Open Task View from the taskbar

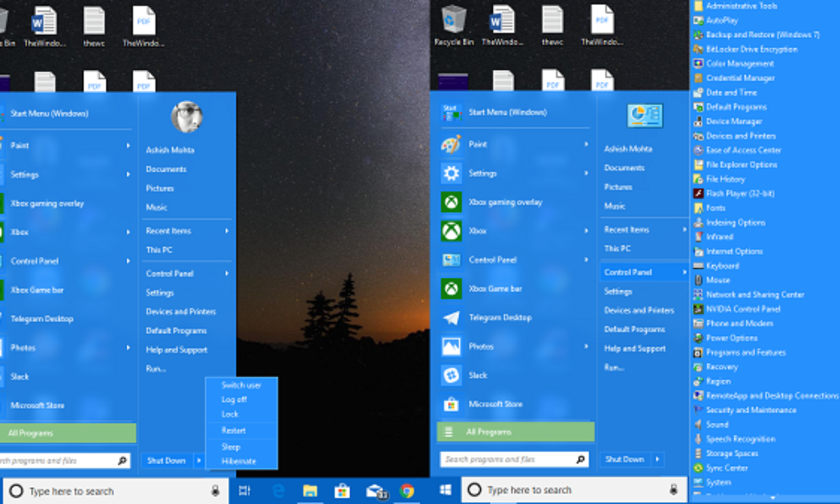tap(244, 491)
